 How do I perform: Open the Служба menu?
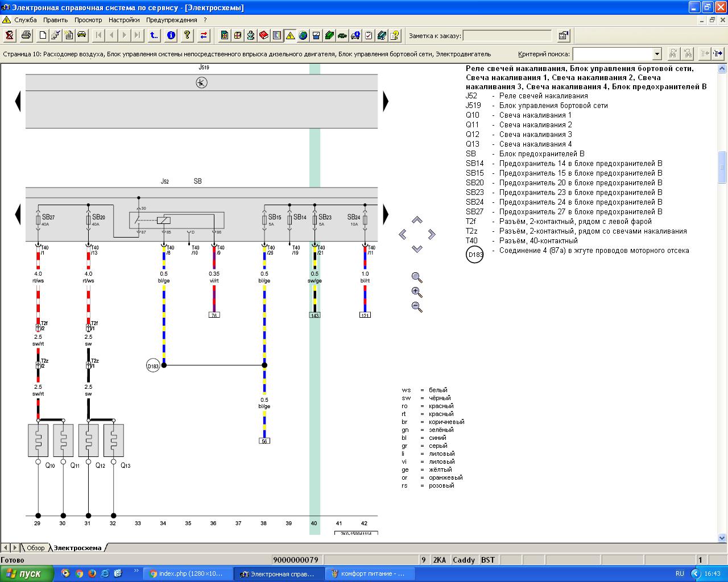[26, 20]
